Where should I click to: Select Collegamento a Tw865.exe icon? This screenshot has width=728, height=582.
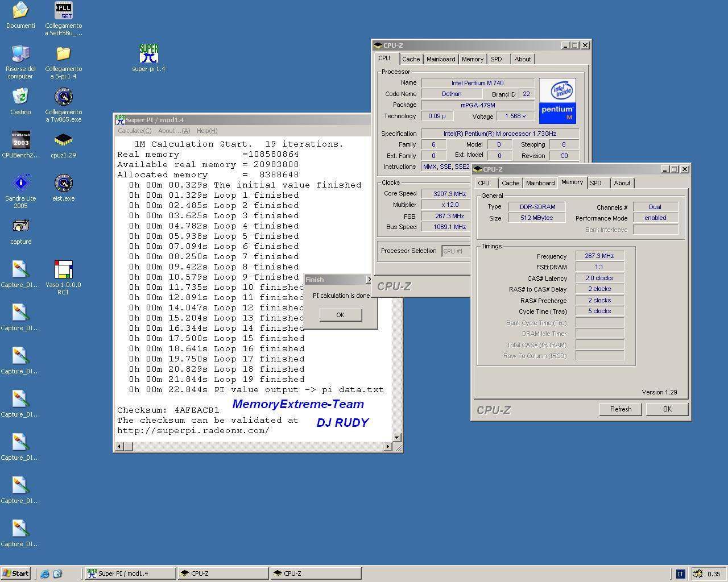(64, 105)
